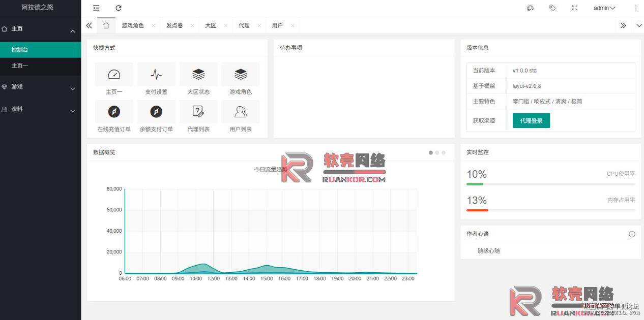Click the v1.0.0 std version value
644x320 pixels.
(x=524, y=71)
